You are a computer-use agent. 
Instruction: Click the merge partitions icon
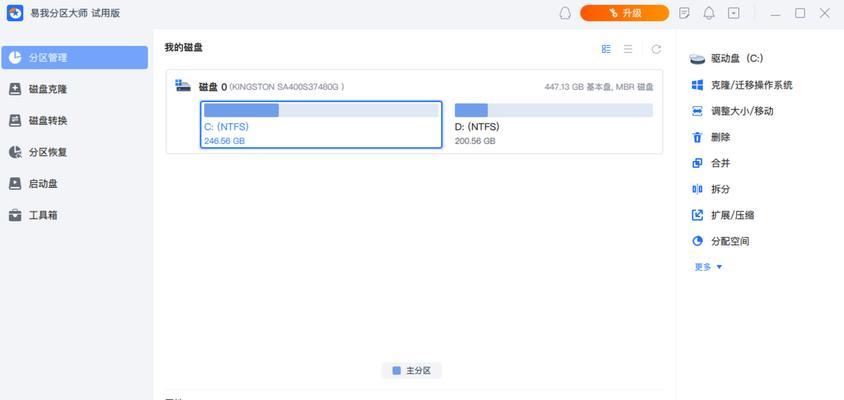[697, 163]
